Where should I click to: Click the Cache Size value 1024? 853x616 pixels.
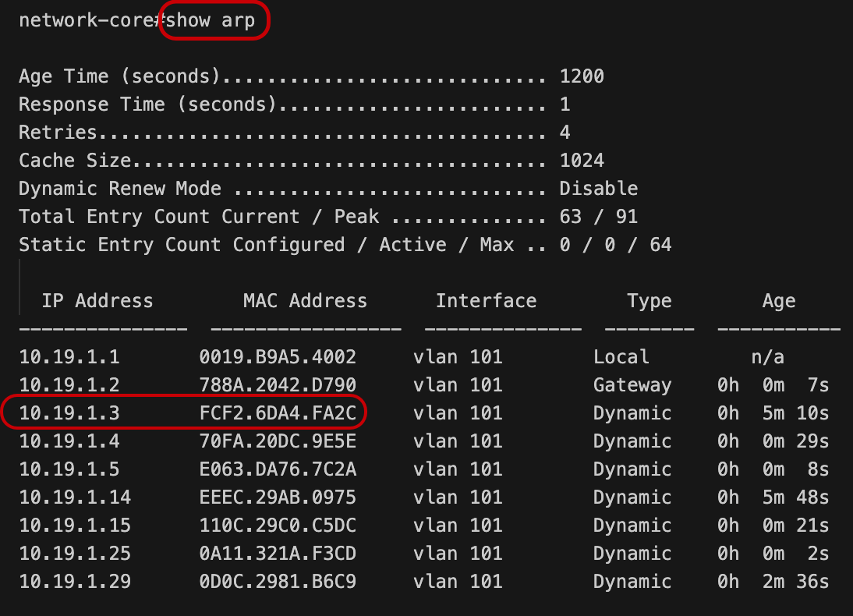(x=582, y=161)
